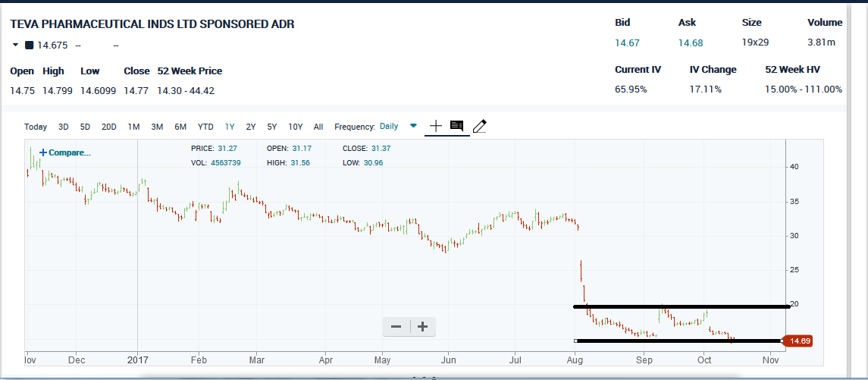Click the dark symbol color square

(x=30, y=46)
